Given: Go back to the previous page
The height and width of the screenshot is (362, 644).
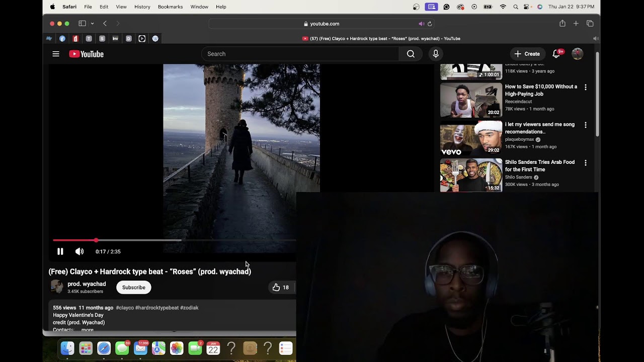Looking at the screenshot, I should point(105,24).
